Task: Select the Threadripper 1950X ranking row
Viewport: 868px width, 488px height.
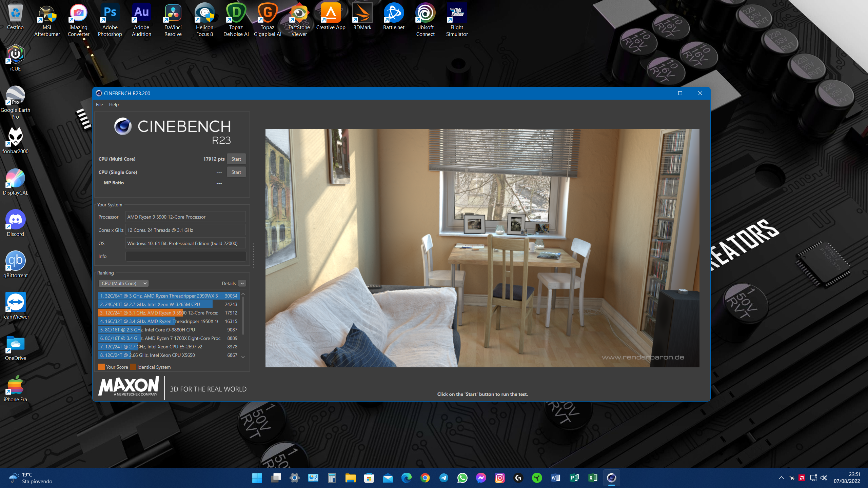Action: pyautogui.click(x=169, y=321)
